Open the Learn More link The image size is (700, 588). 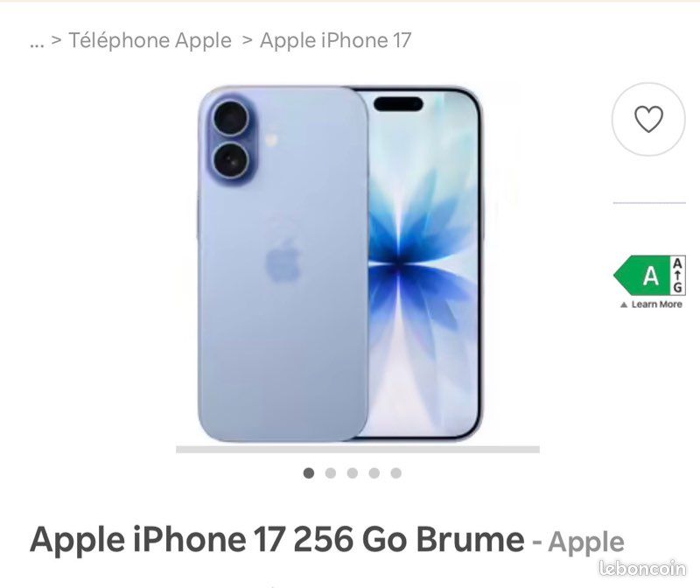657,304
